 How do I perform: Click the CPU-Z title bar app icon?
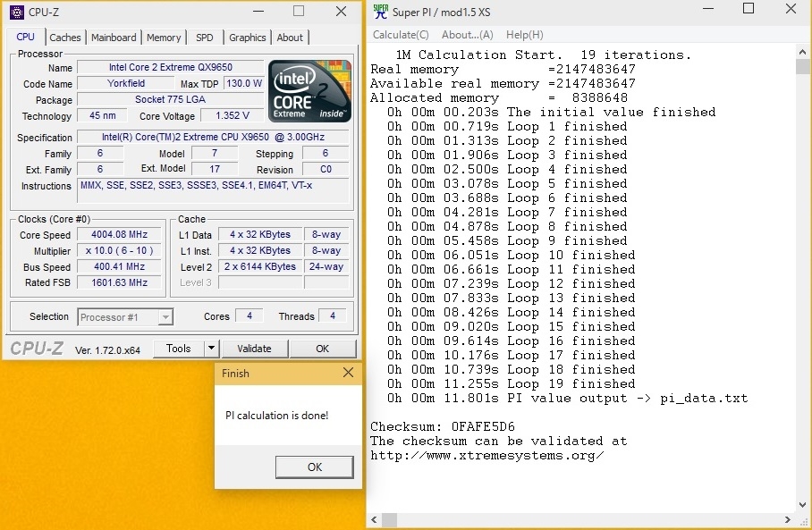(17, 12)
